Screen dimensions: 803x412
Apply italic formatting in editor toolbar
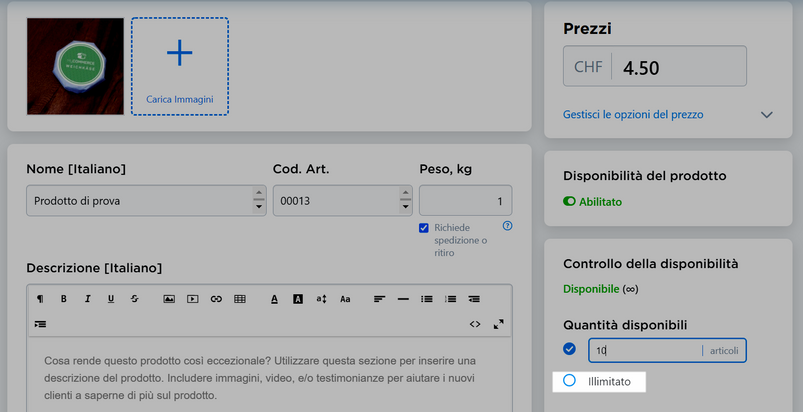(87, 299)
